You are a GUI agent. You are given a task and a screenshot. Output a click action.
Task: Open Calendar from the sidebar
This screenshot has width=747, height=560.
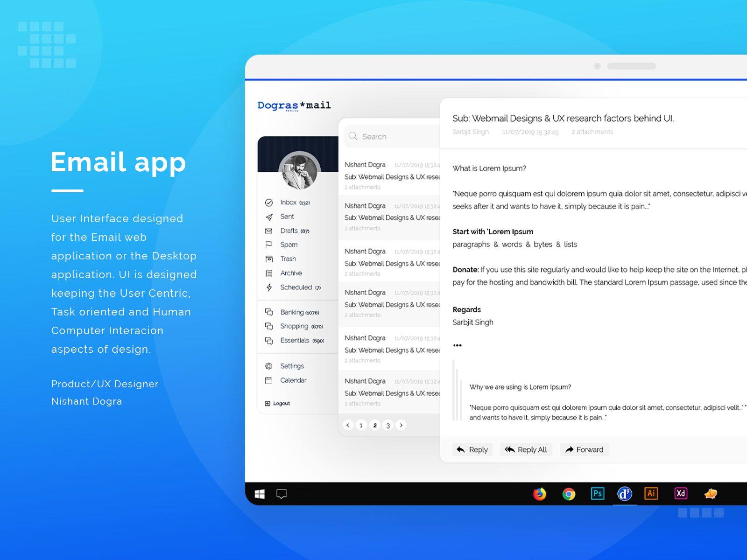(x=293, y=380)
